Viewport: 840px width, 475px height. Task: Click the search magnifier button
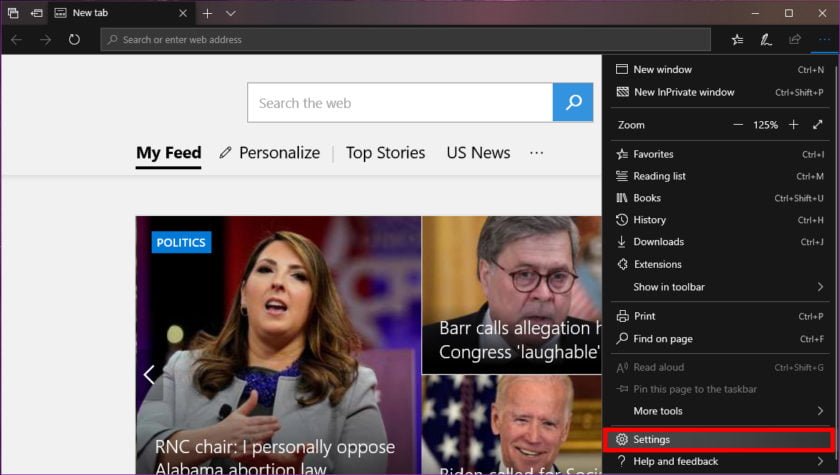[573, 103]
